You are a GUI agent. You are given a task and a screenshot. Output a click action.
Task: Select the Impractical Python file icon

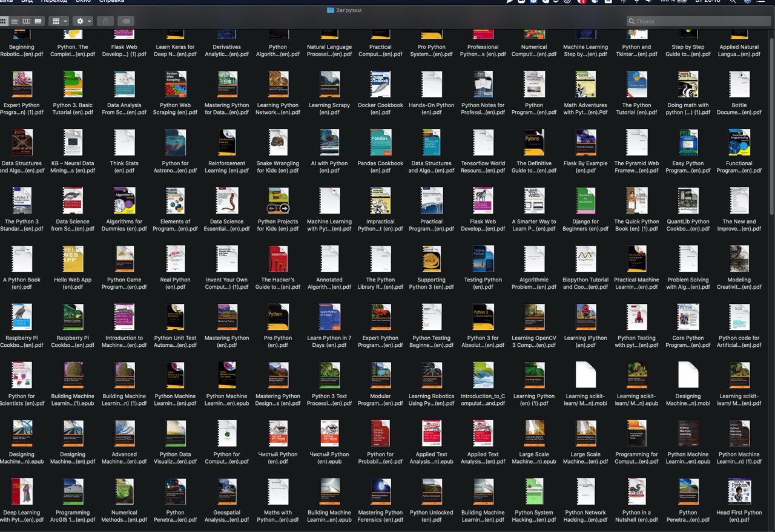point(380,201)
